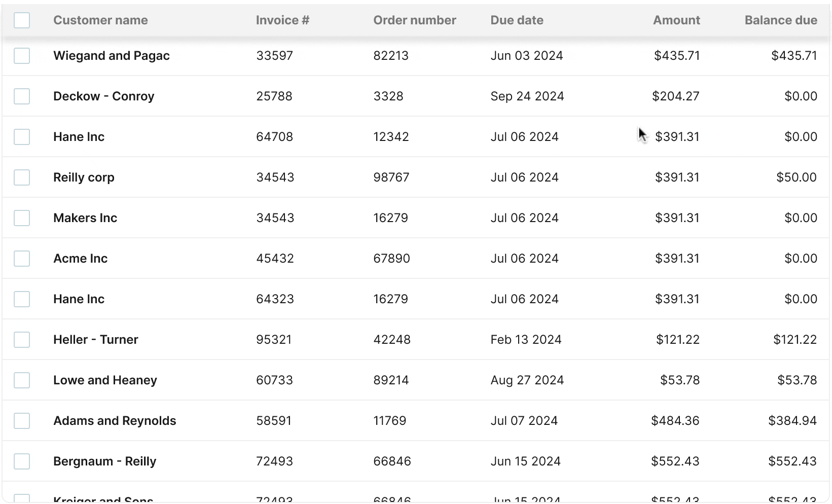This screenshot has width=832, height=504.
Task: Select the Acme Inc row checkbox
Action: click(x=22, y=259)
